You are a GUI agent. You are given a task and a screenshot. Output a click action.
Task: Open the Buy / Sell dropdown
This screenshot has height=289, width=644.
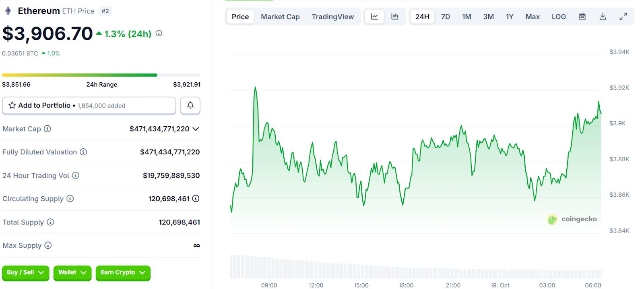25,272
